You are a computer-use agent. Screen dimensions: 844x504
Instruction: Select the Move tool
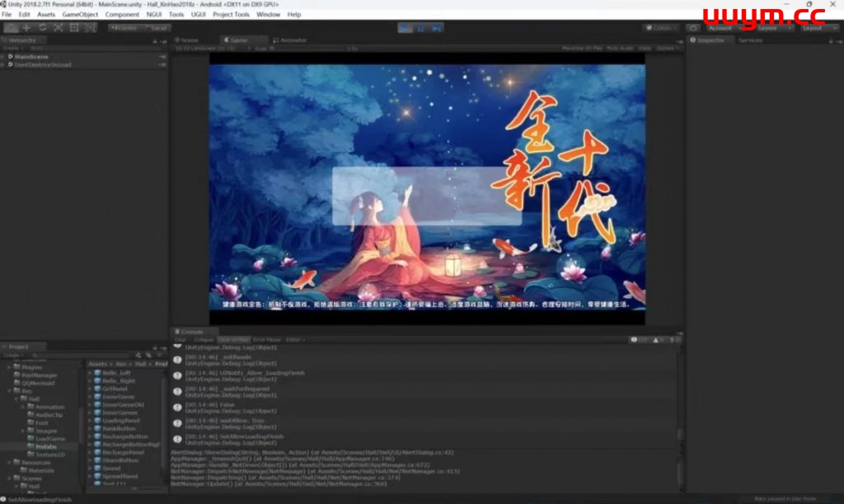click(26, 28)
